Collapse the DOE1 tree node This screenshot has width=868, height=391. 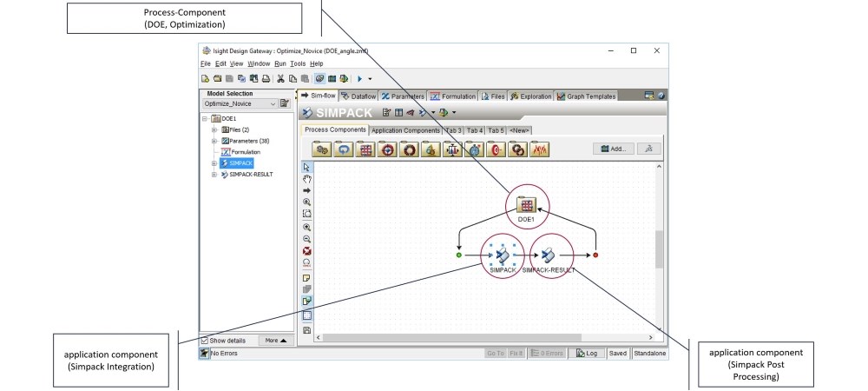tap(205, 118)
